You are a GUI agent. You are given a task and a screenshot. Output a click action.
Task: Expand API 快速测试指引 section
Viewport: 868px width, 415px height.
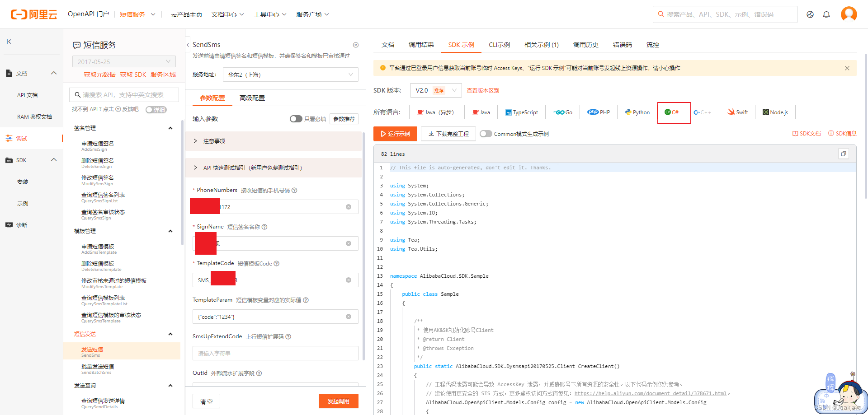click(274, 168)
